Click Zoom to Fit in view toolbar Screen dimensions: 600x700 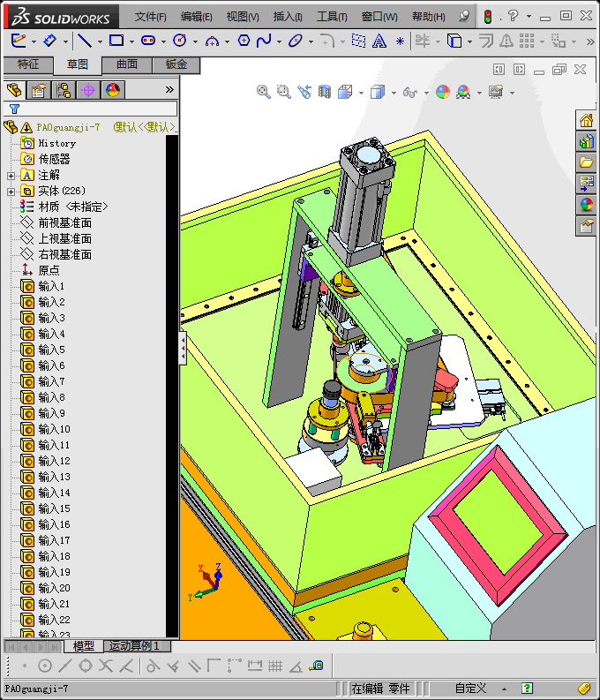264,92
